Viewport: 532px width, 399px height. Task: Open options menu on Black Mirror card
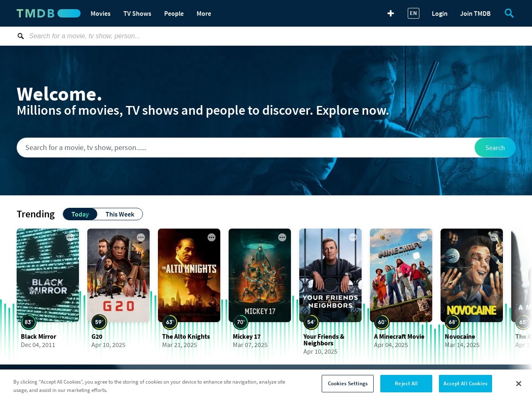click(x=70, y=237)
